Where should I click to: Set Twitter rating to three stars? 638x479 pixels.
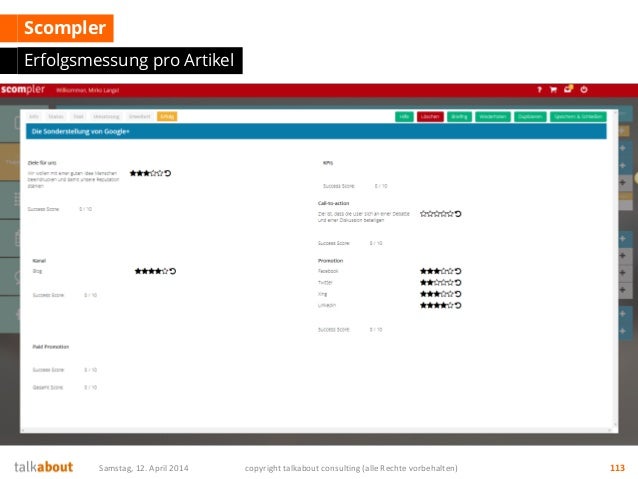pos(437,282)
